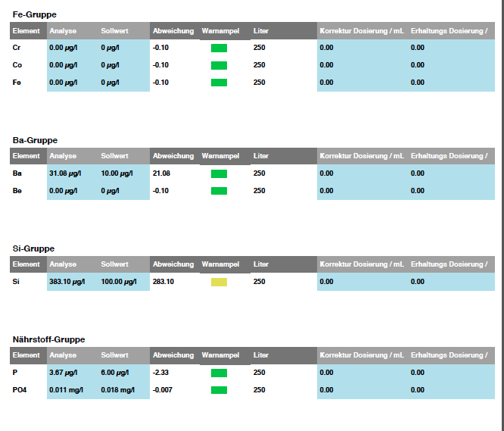Image resolution: width=504 pixels, height=431 pixels.
Task: Click the PO4 element label
Action: coord(20,390)
